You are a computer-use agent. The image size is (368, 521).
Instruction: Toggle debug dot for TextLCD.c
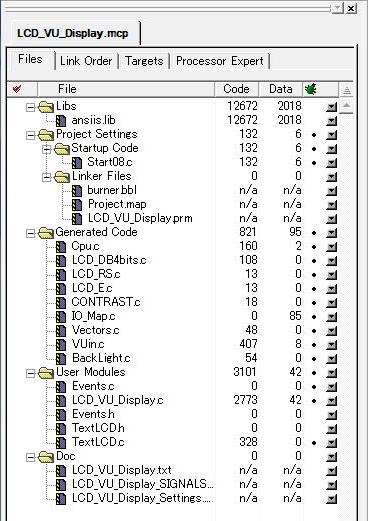coord(314,443)
